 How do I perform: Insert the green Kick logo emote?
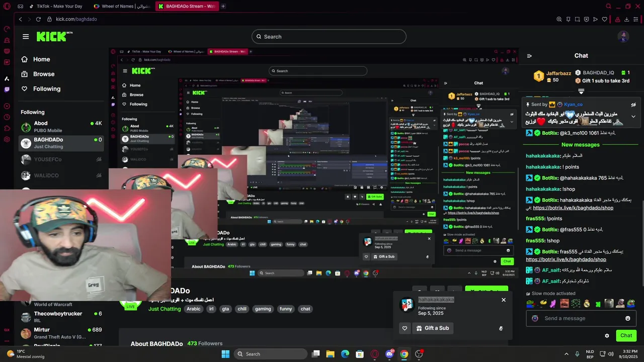pos(598,303)
